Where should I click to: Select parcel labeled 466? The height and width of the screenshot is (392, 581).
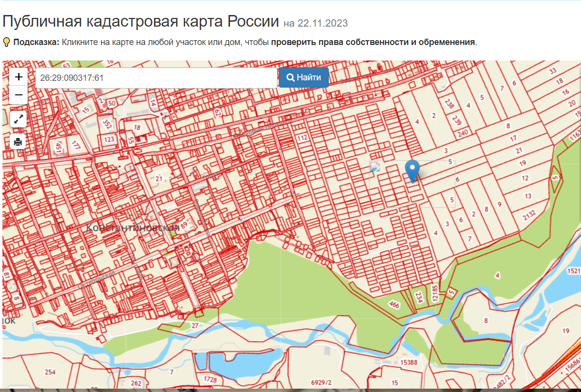[x=395, y=305]
